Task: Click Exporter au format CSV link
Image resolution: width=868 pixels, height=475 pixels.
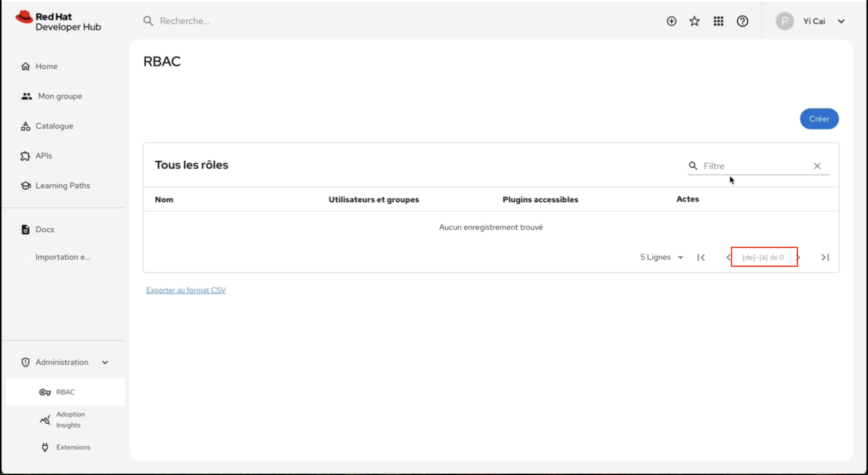Action: 186,290
